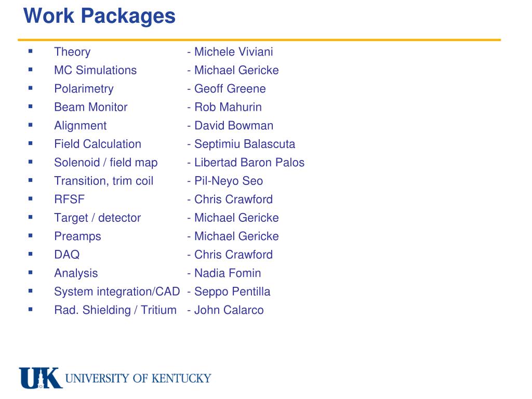Click the University of Kentucky text
532x399 pixels.
(x=138, y=378)
